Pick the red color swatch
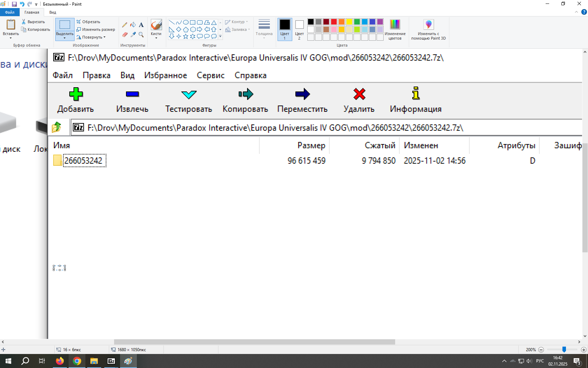The image size is (588, 368). [334, 22]
